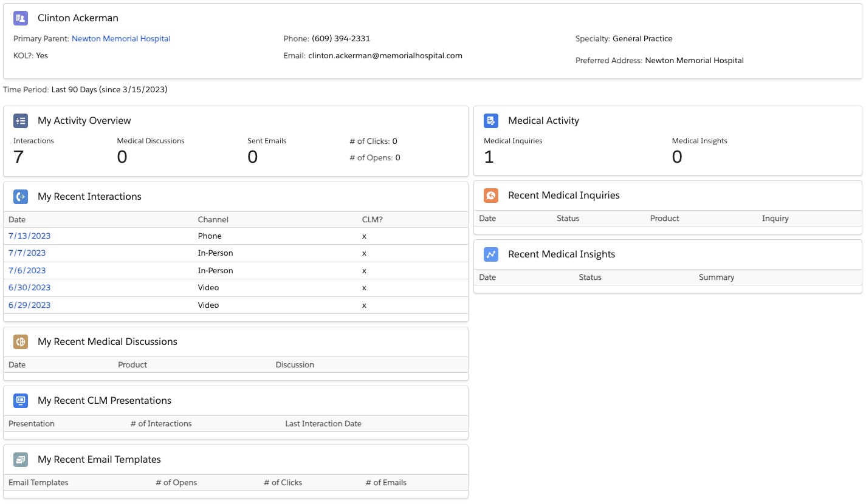Click the Recent Medical Insights chart icon
This screenshot has height=504, width=866.
point(491,254)
